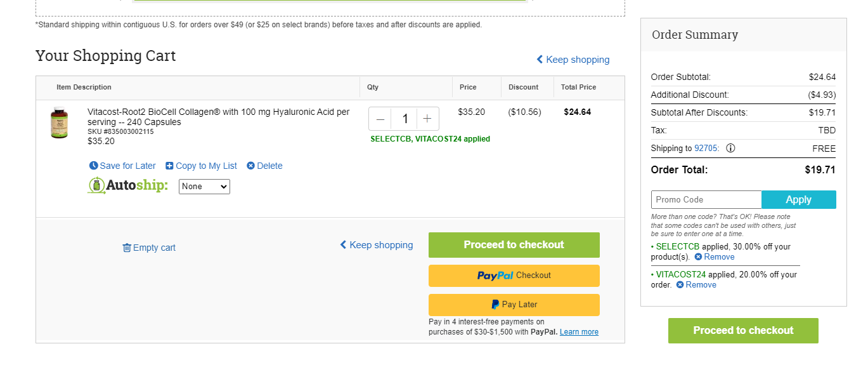
Task: Proceed to checkout below the Order Summary
Action: pos(743,331)
